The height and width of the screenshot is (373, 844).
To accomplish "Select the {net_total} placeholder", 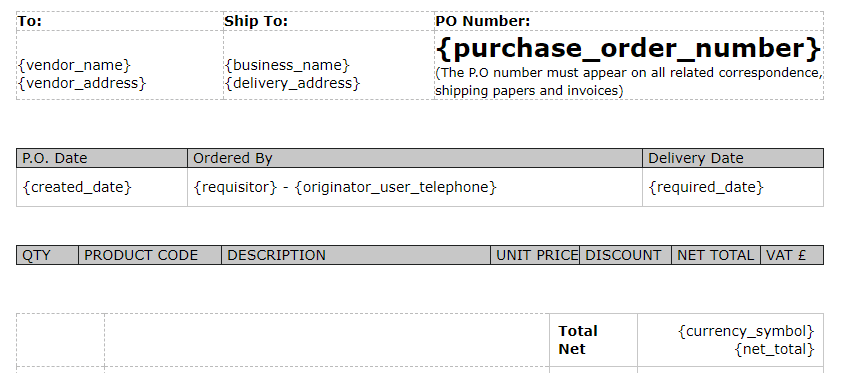I will pyautogui.click(x=775, y=349).
